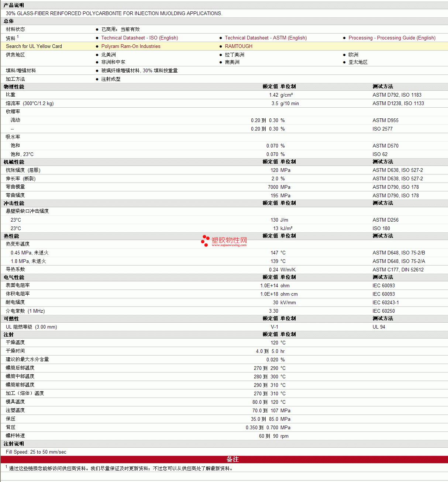Click the Polyram Ram-On Industries link
This screenshot has width=448, height=482.
point(131,46)
